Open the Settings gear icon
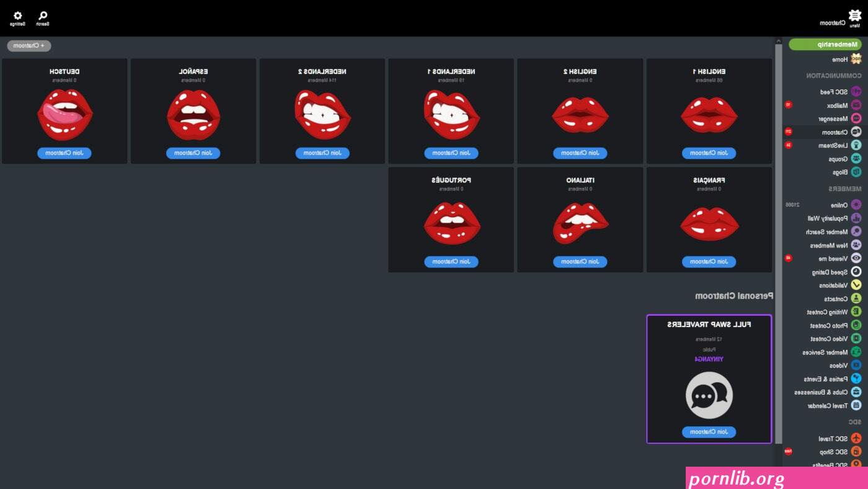This screenshot has width=868, height=489. click(17, 15)
